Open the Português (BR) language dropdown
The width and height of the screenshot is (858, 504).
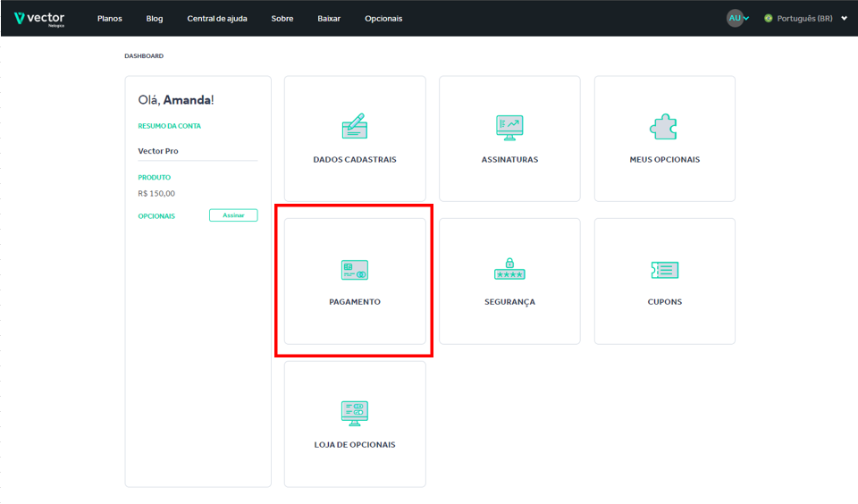(x=805, y=19)
